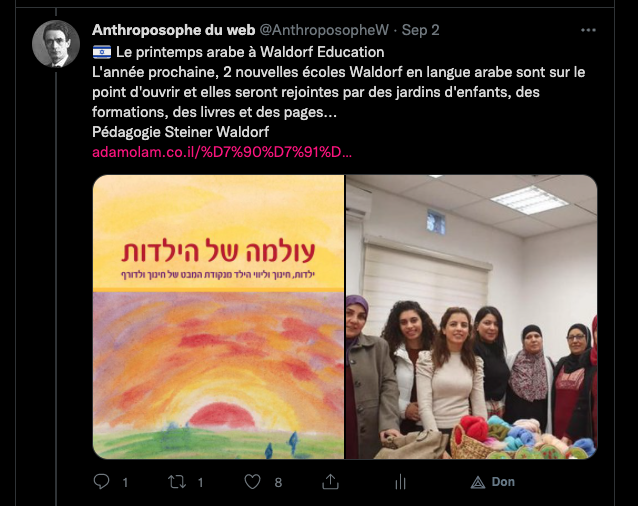The height and width of the screenshot is (506, 638).
Task: Click the Don button label
Action: tap(503, 482)
